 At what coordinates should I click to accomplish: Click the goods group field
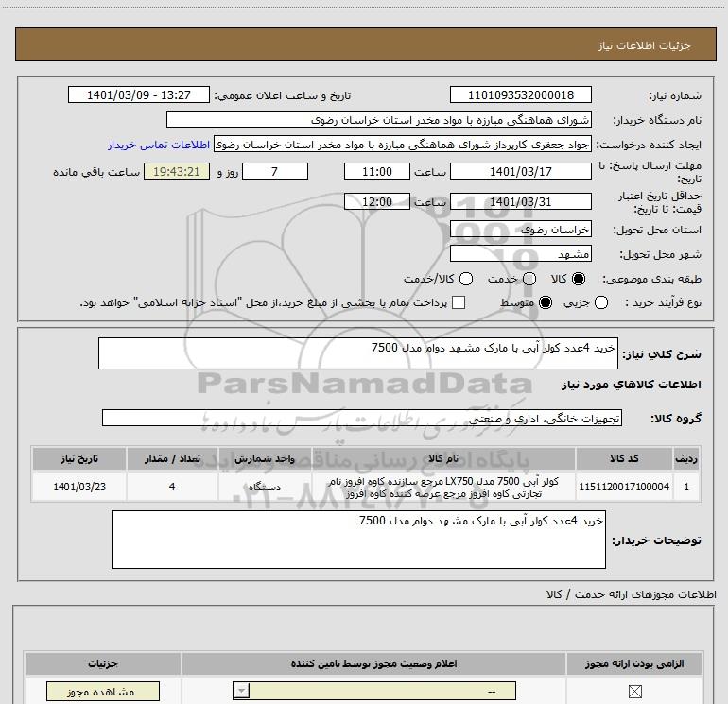point(362,418)
